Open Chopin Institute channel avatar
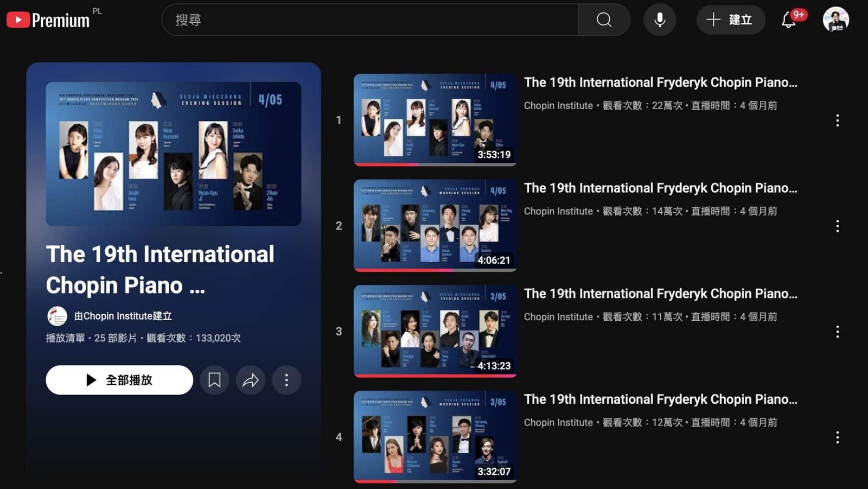This screenshot has width=868, height=489. [57, 316]
